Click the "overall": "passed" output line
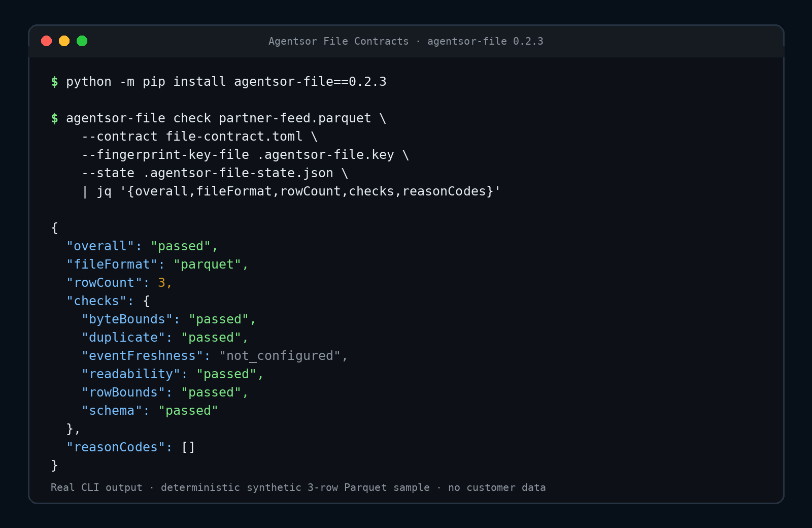This screenshot has height=528, width=812. click(143, 246)
